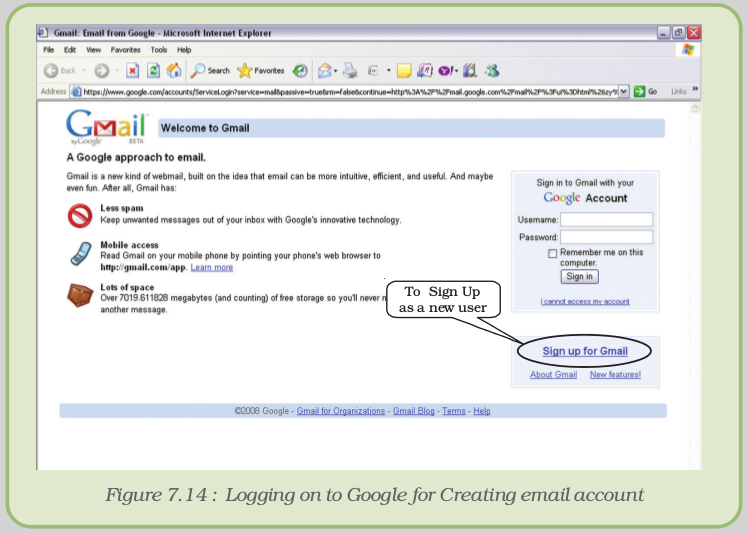Image resolution: width=747 pixels, height=533 pixels.
Task: Open the Back button history dropdown arrow
Action: [x=84, y=70]
